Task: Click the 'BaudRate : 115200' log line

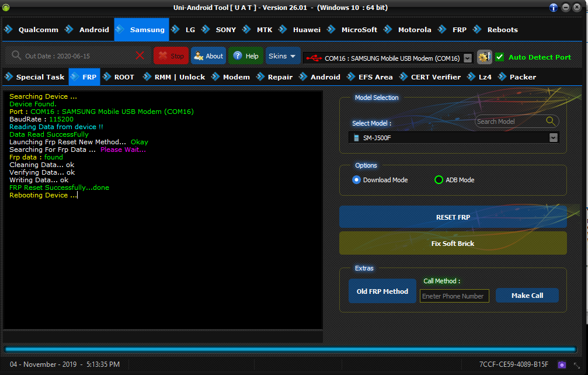Action: (x=41, y=119)
